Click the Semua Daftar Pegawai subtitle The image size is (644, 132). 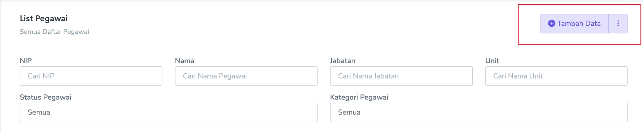click(54, 32)
